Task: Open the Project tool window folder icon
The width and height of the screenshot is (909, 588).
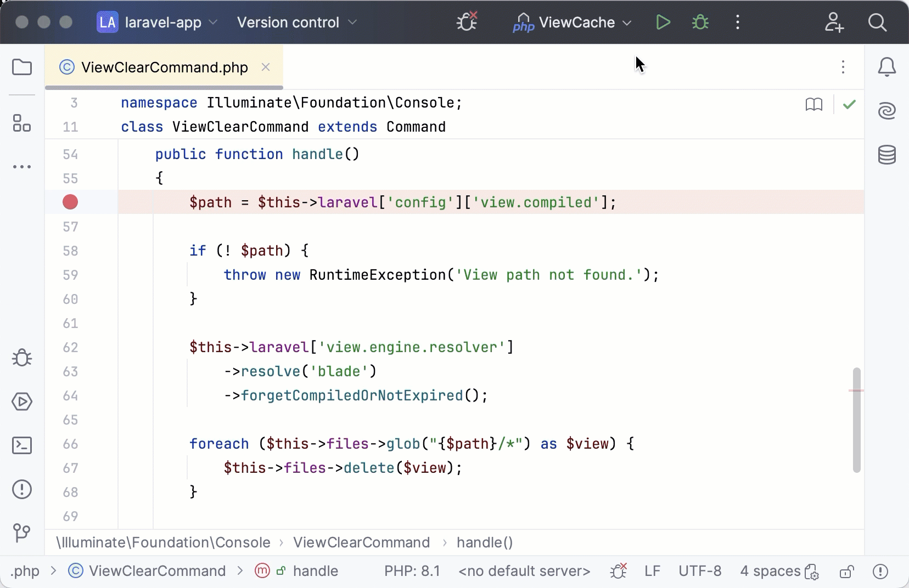Action: [22, 67]
